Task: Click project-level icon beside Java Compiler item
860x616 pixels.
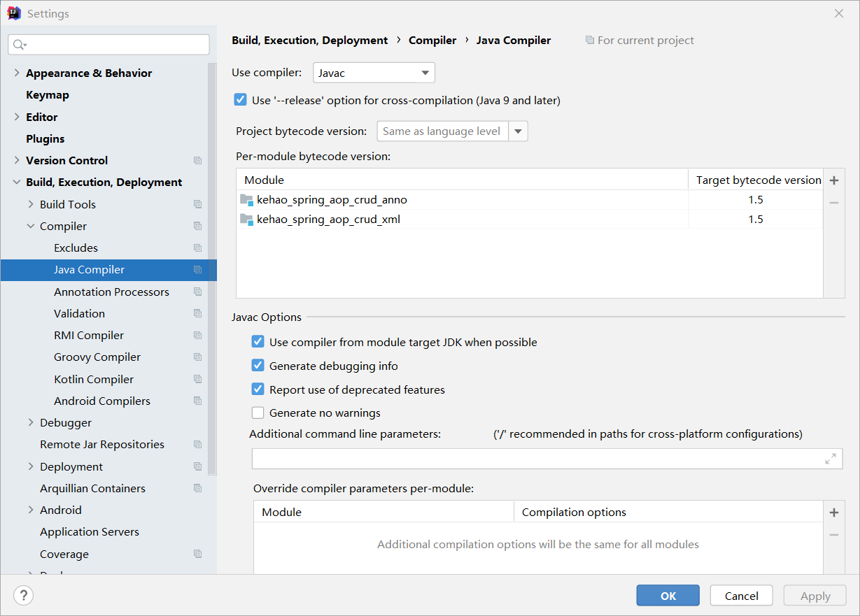Action: tap(198, 270)
